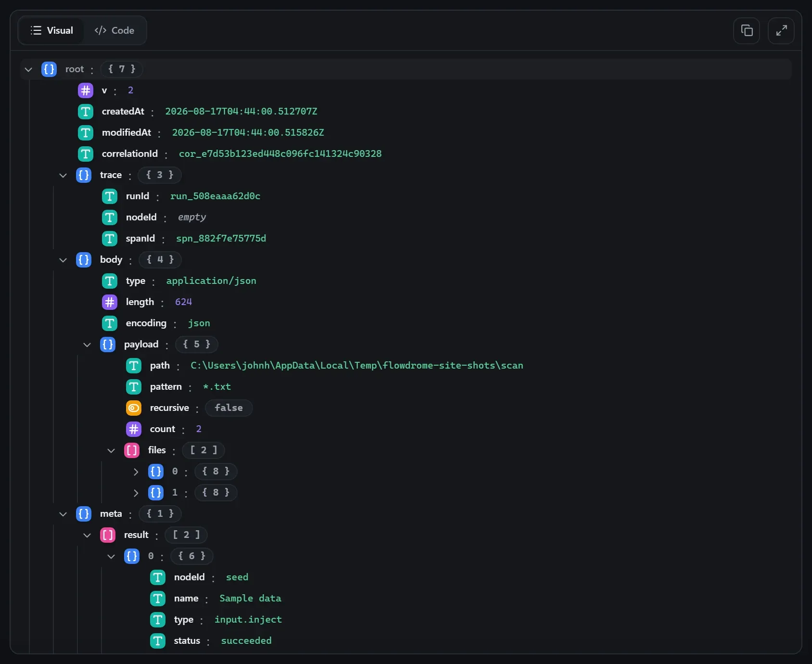
Task: Expand viewer to fullscreen
Action: (781, 31)
